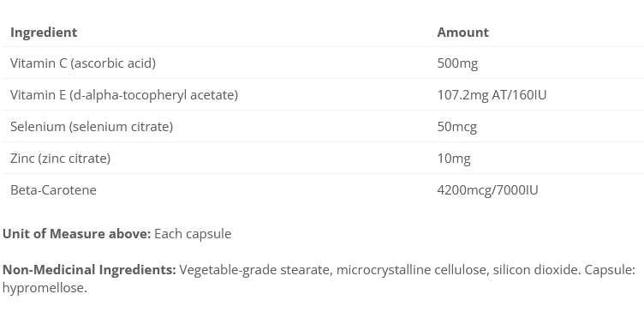The width and height of the screenshot is (644, 318).
Task: Click the Each capsule text
Action: (x=193, y=234)
